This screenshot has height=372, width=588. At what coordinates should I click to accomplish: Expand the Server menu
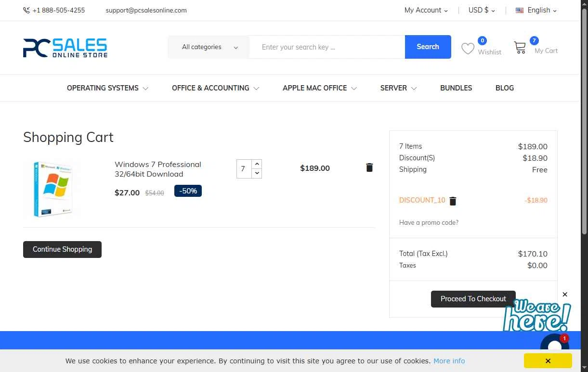398,88
